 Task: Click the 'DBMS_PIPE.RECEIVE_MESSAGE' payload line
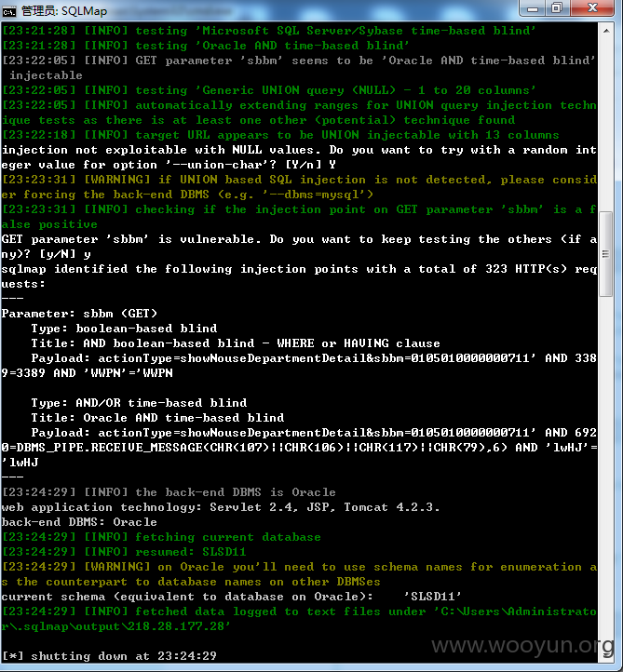(x=299, y=448)
